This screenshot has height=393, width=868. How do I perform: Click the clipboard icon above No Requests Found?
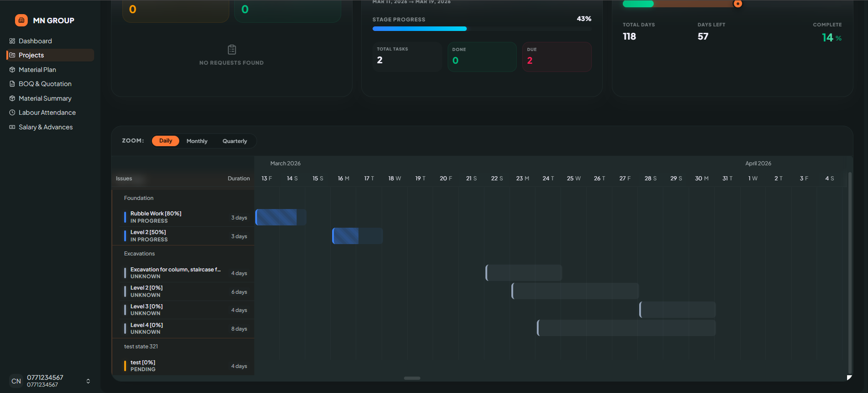tap(232, 50)
